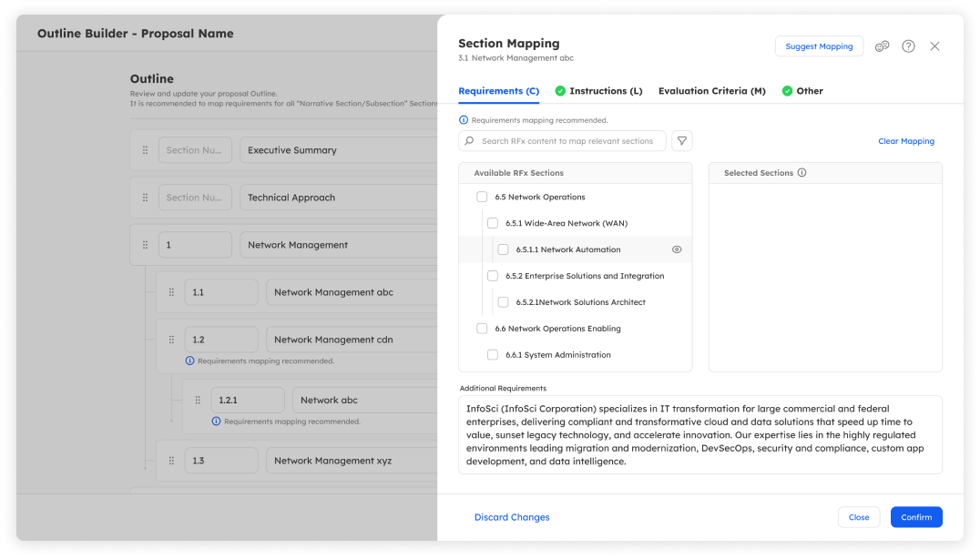The width and height of the screenshot is (980, 559).
Task: Click the Additional Requirements label
Action: [x=503, y=389]
